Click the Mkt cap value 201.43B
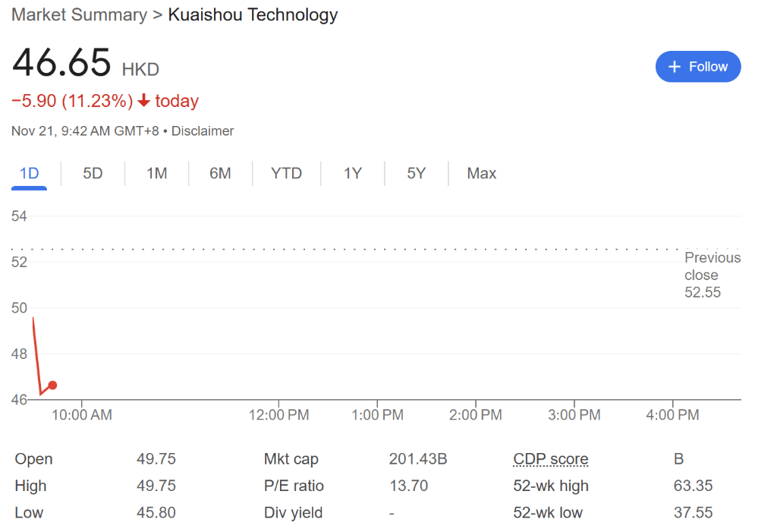 point(418,459)
